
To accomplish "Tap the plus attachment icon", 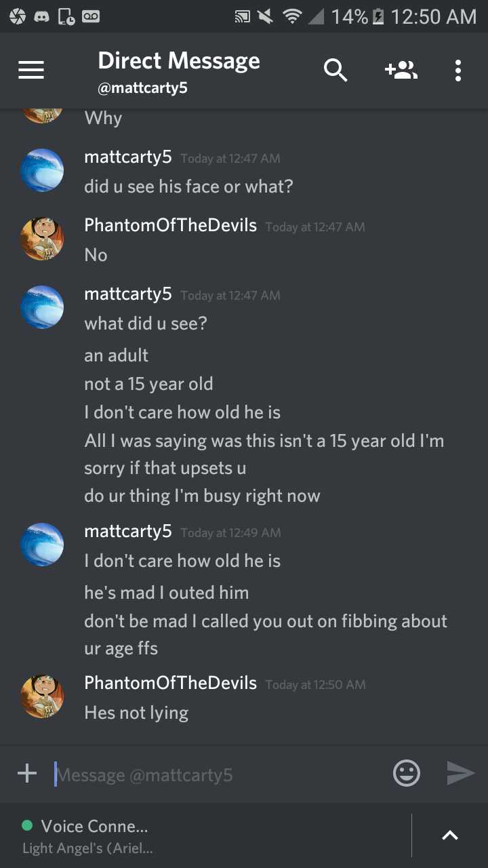I will (27, 773).
